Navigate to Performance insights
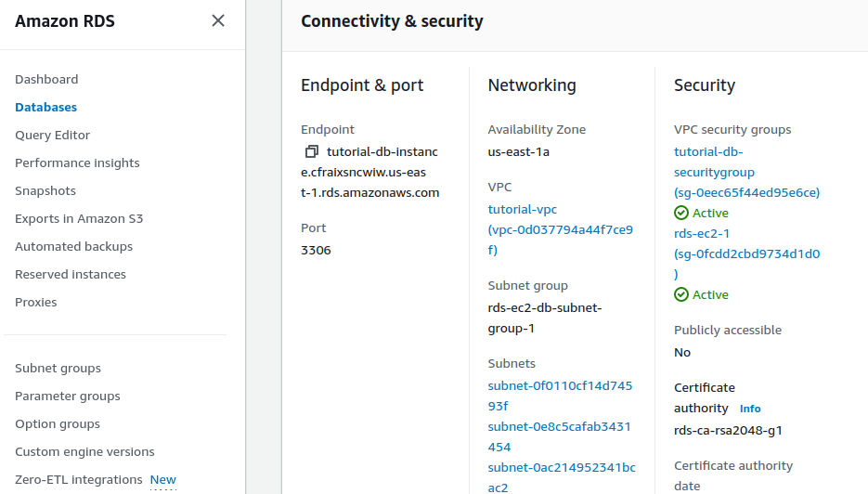This screenshot has width=868, height=494. (x=77, y=163)
